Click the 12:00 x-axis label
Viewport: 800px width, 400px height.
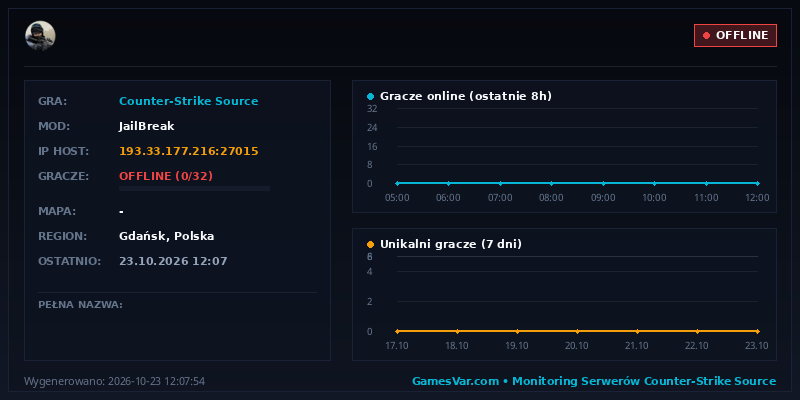click(x=757, y=197)
